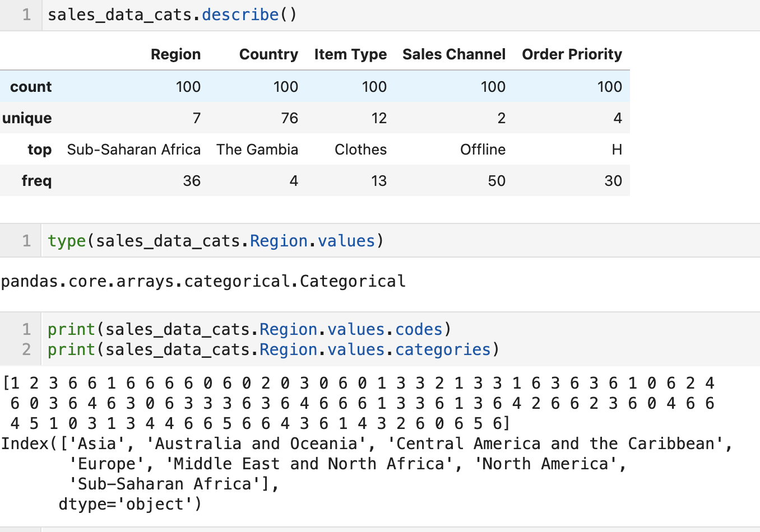
Task: Click the codes array output text
Action: (359, 403)
